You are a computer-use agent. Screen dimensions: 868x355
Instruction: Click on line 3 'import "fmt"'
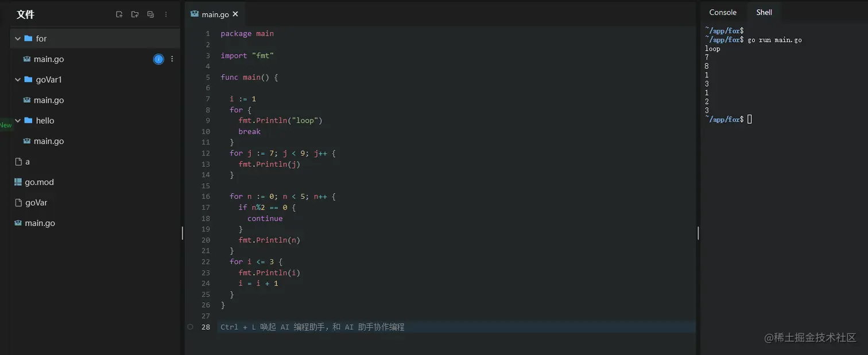tap(247, 56)
